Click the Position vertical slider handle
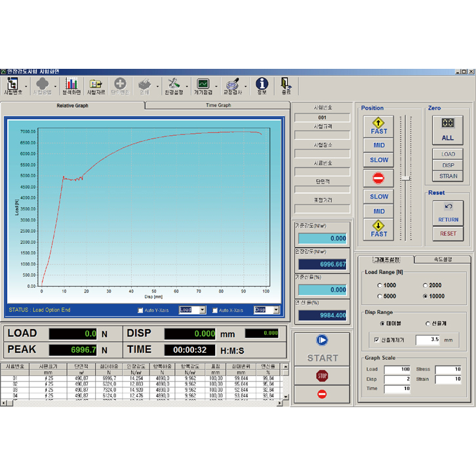Screen dimensions: 476x476 (405, 178)
